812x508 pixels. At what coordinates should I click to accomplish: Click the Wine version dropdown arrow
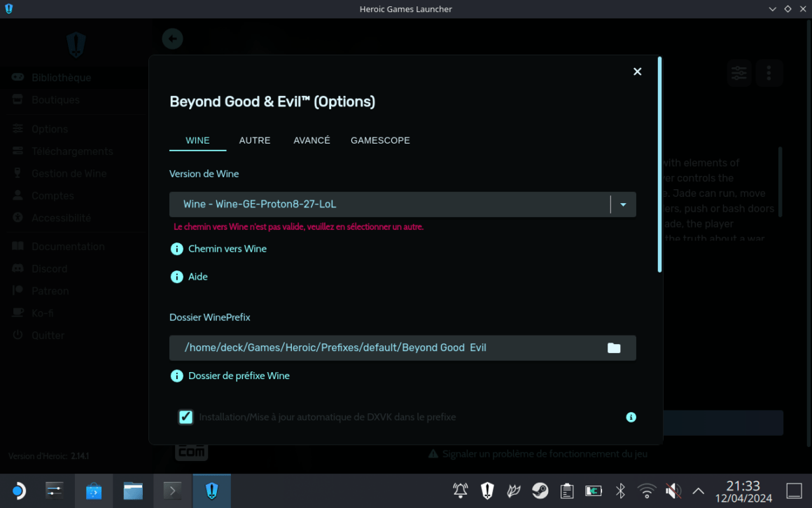pos(623,205)
